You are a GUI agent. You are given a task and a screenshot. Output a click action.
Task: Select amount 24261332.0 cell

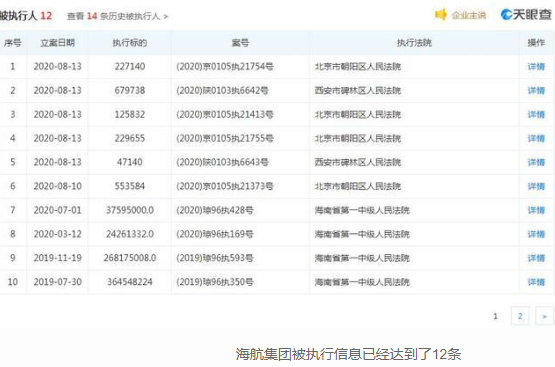(130, 234)
